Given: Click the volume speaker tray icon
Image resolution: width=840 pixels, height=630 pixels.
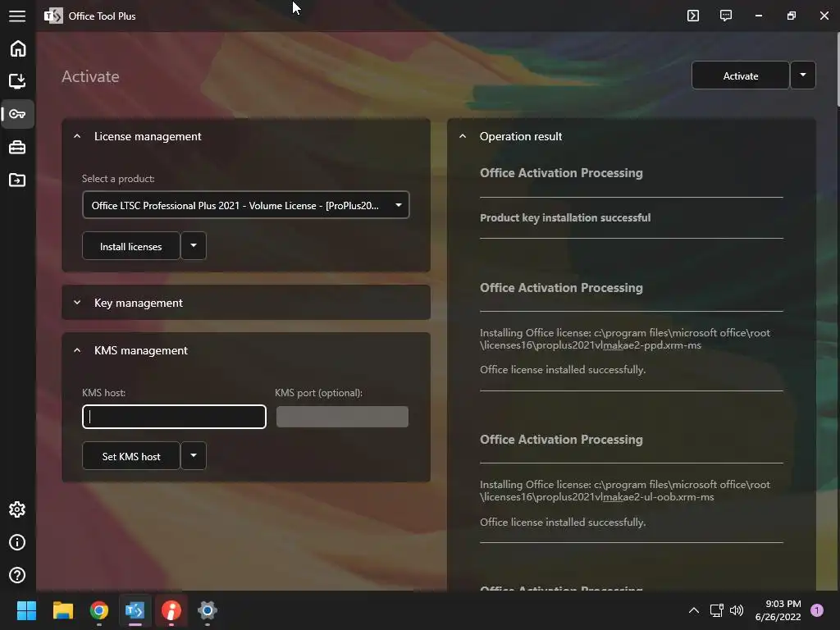Looking at the screenshot, I should coord(737,610).
